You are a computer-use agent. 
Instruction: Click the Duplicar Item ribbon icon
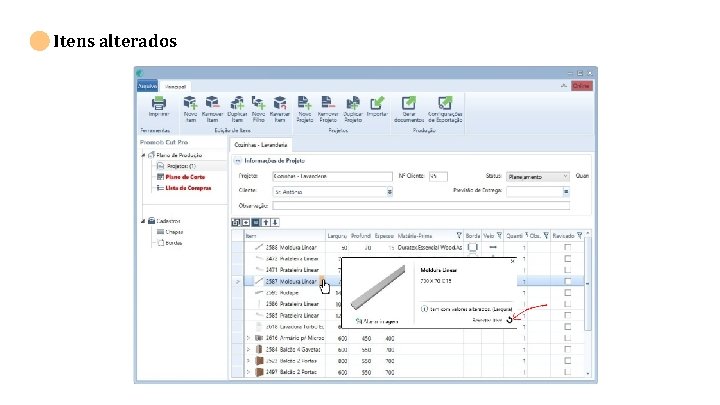pos(237,103)
